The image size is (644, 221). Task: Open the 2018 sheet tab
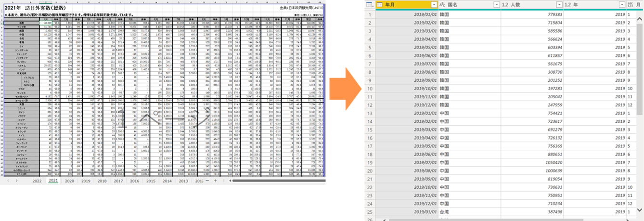tap(102, 181)
